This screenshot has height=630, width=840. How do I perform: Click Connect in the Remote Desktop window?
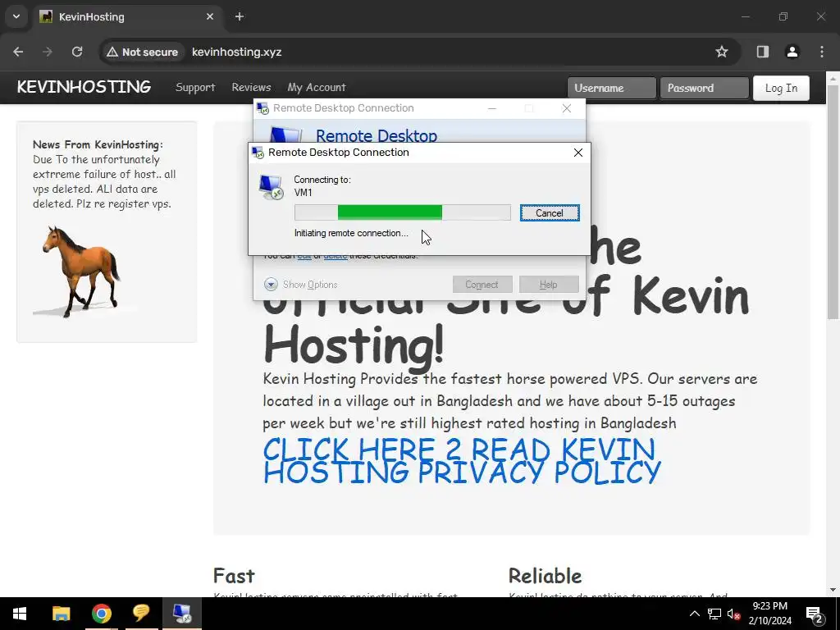(x=482, y=285)
